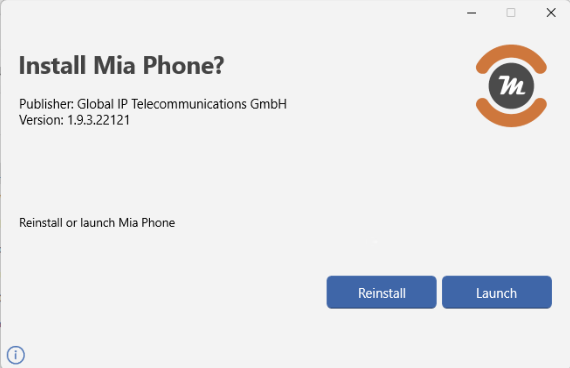
Task: Open the package info icon at bottom-left
Action: pos(16,355)
